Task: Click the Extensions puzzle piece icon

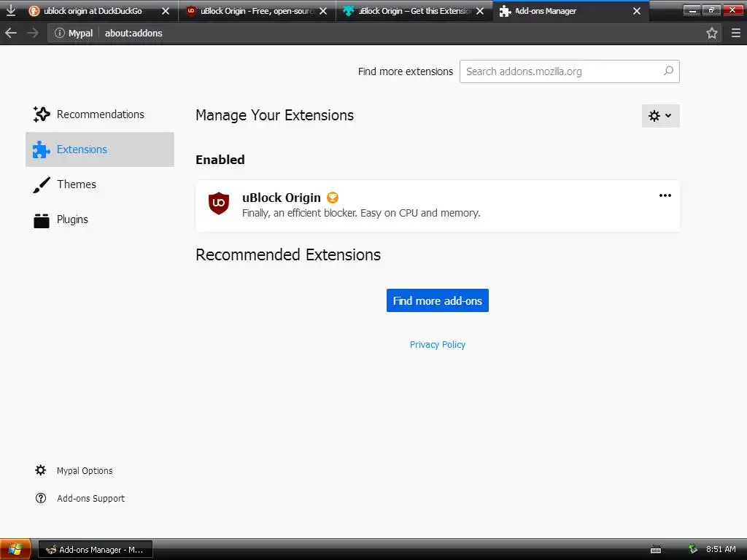Action: pos(42,149)
